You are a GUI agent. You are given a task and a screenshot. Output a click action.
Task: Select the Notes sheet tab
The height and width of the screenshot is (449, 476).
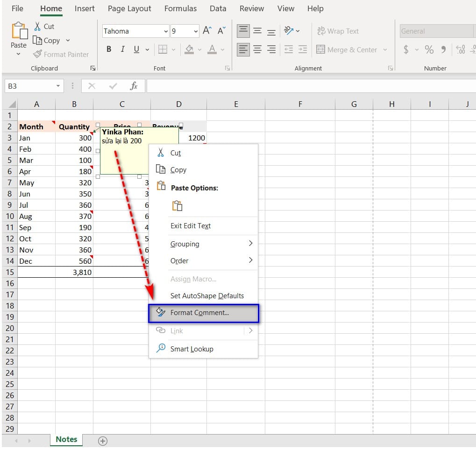pyautogui.click(x=66, y=440)
